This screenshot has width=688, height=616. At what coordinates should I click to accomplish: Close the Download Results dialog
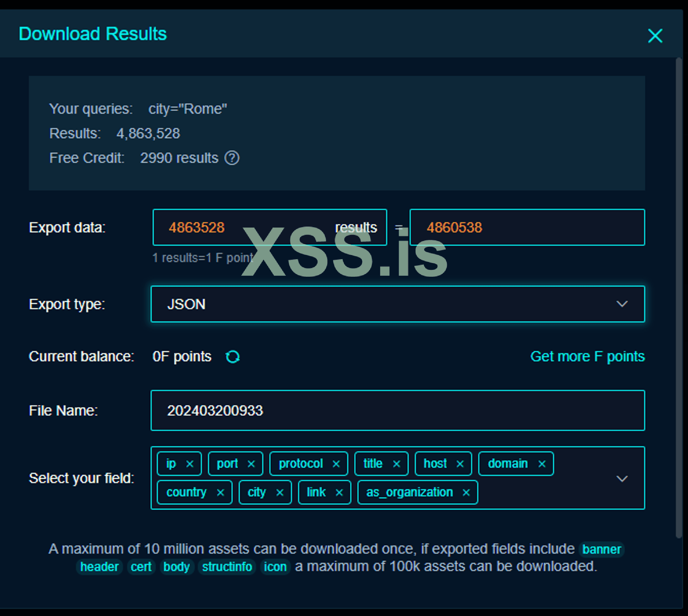point(655,35)
